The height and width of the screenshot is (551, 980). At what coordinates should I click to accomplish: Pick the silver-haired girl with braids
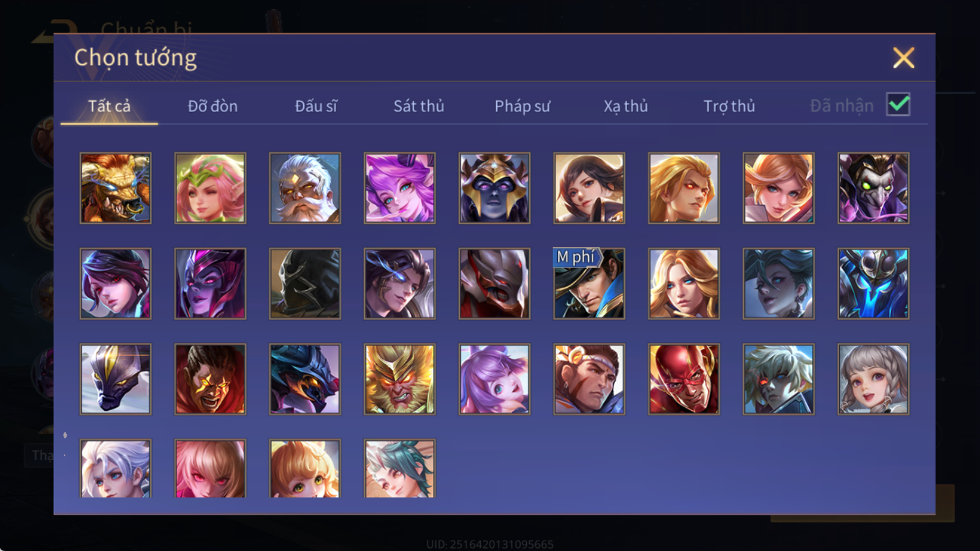coord(873,379)
